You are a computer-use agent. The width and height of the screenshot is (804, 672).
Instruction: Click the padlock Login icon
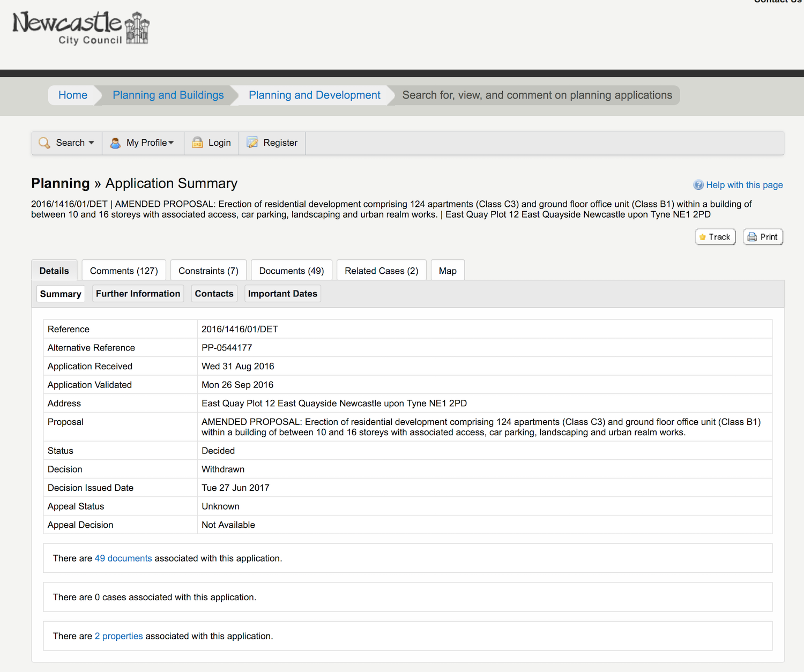(x=197, y=143)
